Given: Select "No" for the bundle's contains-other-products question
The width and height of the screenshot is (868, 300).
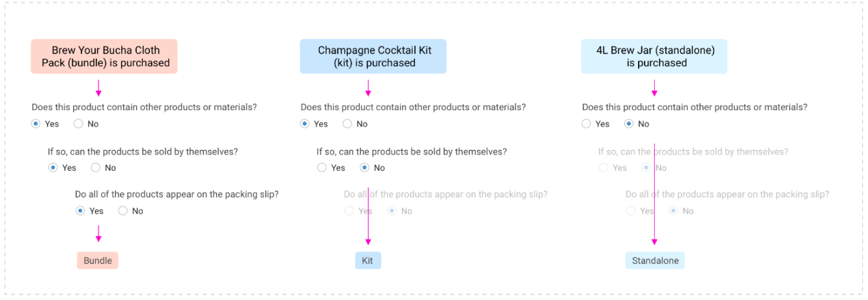Looking at the screenshot, I should [x=78, y=124].
